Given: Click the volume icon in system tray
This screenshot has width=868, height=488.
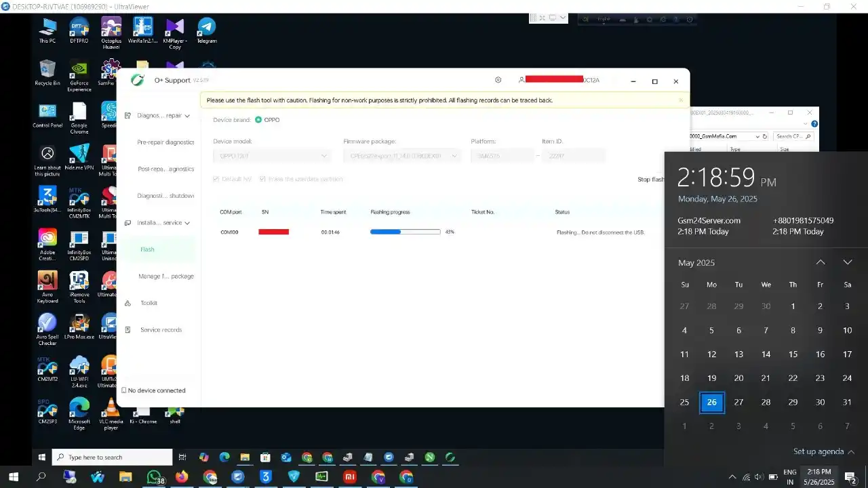Looking at the screenshot, I should coord(759,477).
